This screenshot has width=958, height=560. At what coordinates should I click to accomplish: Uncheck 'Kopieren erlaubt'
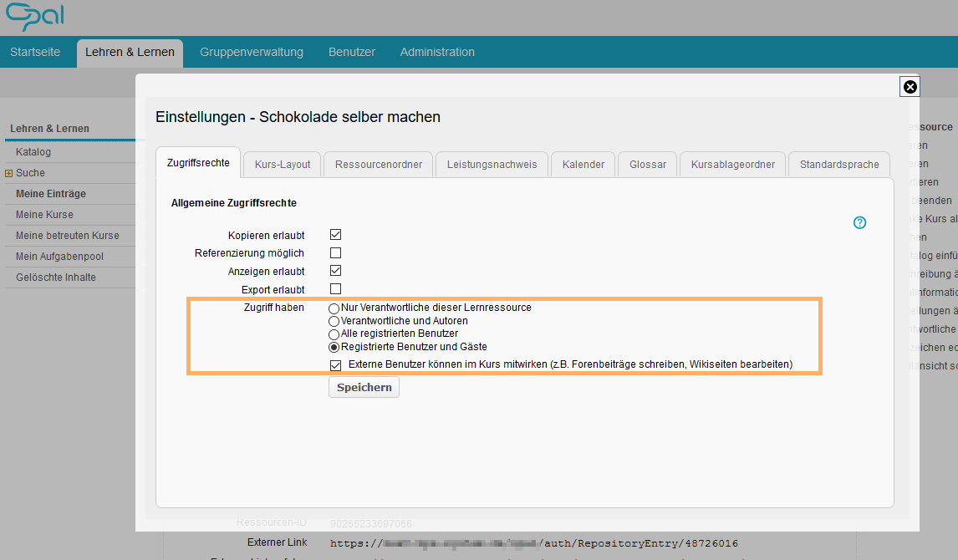point(335,235)
